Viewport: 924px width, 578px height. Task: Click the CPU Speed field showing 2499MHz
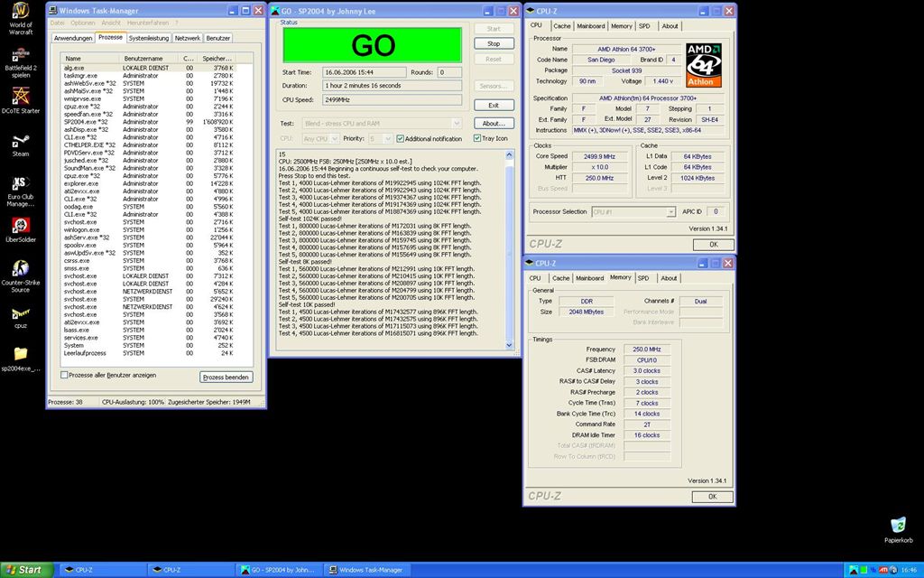pyautogui.click(x=392, y=99)
